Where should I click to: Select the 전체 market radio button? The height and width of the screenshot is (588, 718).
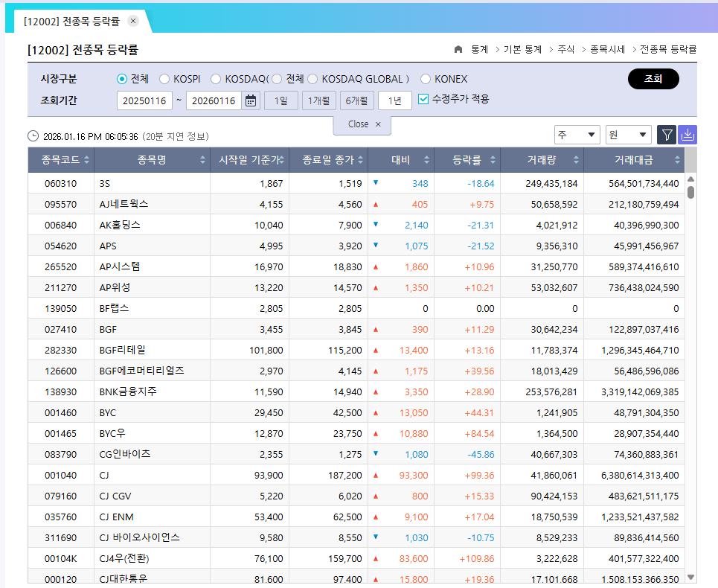click(122, 79)
